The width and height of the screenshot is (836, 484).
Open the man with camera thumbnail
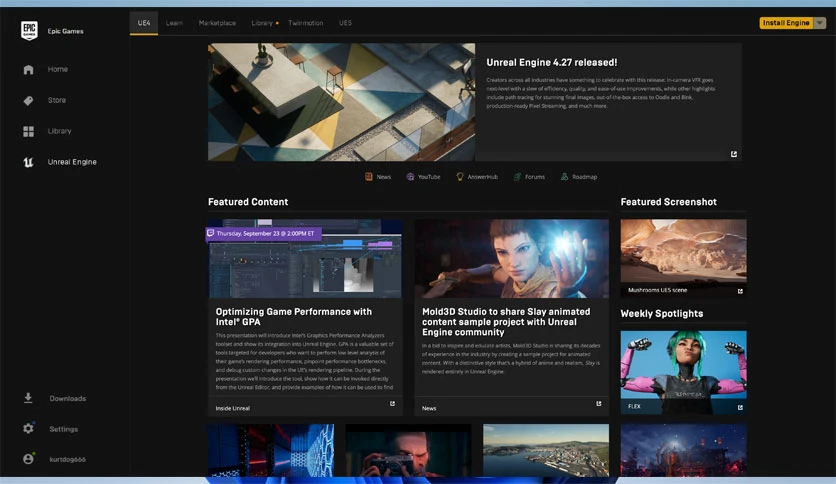[408, 450]
